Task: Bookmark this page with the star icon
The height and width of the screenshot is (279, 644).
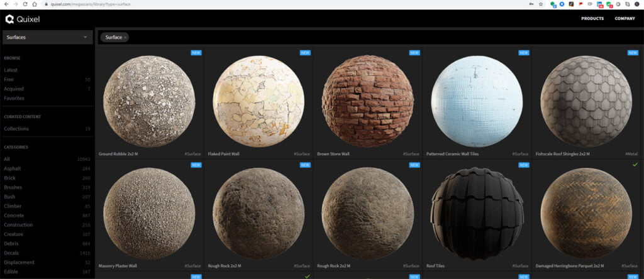Action: [x=541, y=4]
